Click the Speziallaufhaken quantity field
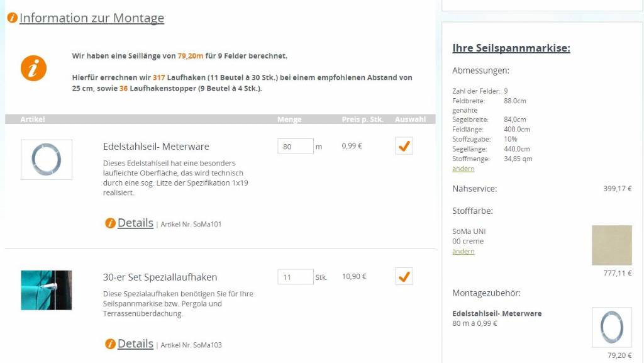This screenshot has width=644, height=363. [295, 277]
